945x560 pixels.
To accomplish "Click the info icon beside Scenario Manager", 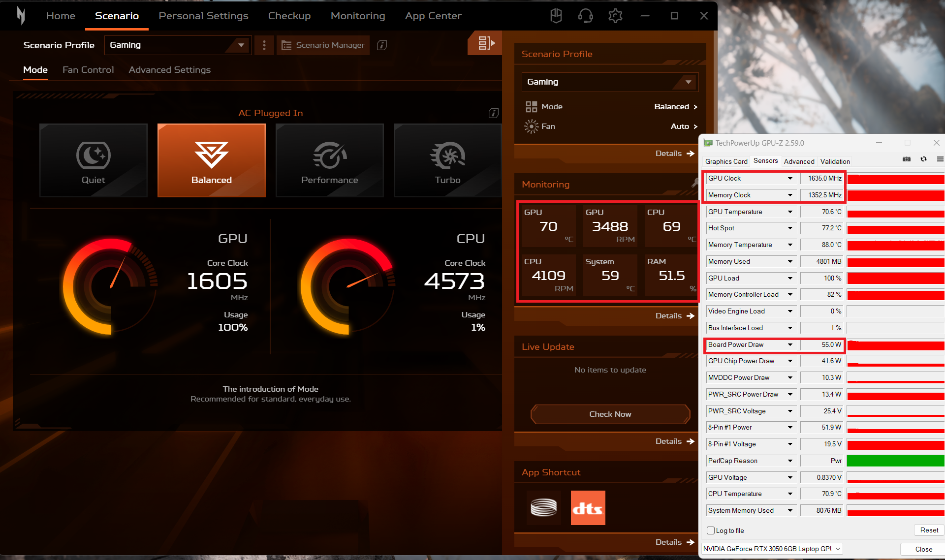I will 382,45.
